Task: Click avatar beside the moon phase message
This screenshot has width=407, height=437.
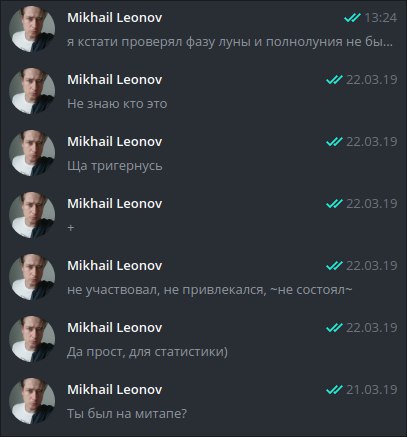Action: (32, 29)
